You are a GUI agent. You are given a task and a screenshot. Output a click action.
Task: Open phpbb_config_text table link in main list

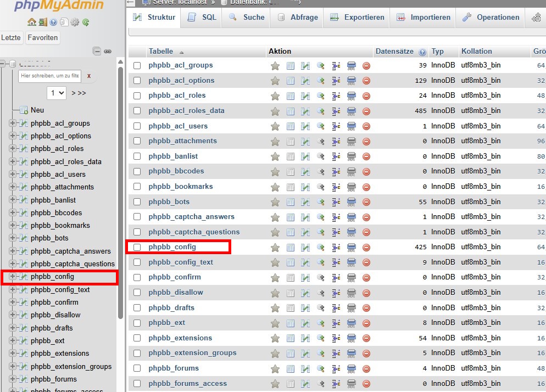(180, 262)
